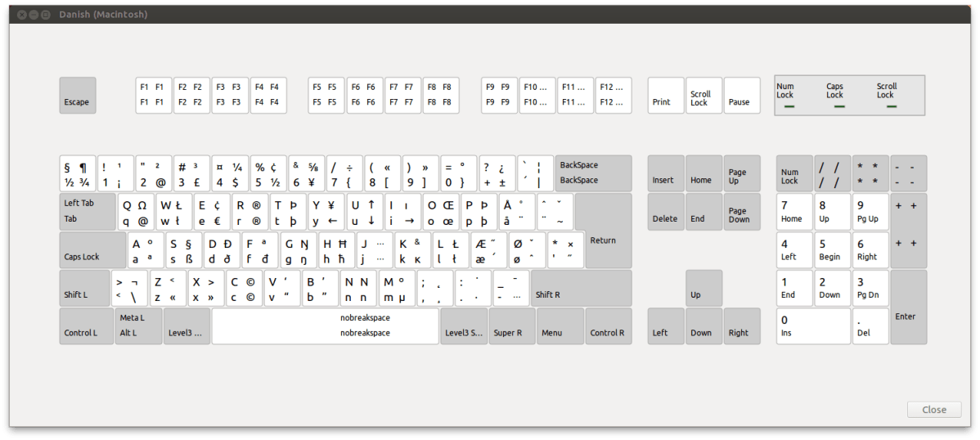Click the Danish (Macintosh) window title

pyautogui.click(x=103, y=14)
